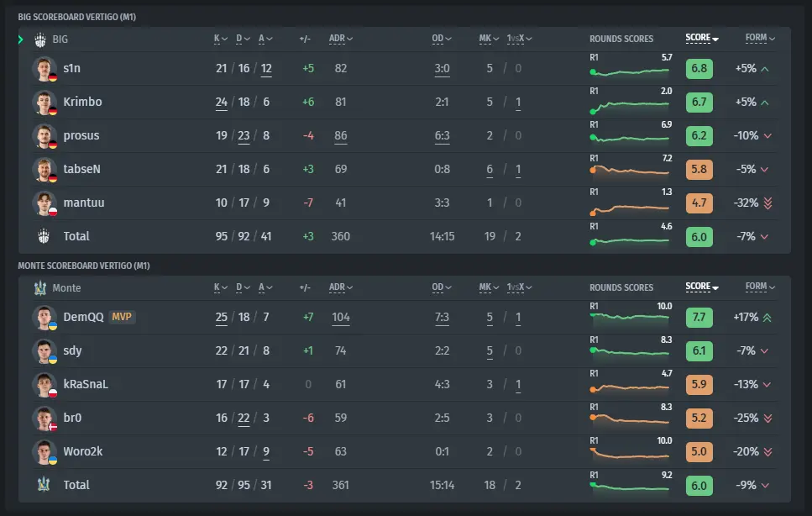The height and width of the screenshot is (516, 812).
Task: Open s1n player avatar
Action: coord(45,68)
